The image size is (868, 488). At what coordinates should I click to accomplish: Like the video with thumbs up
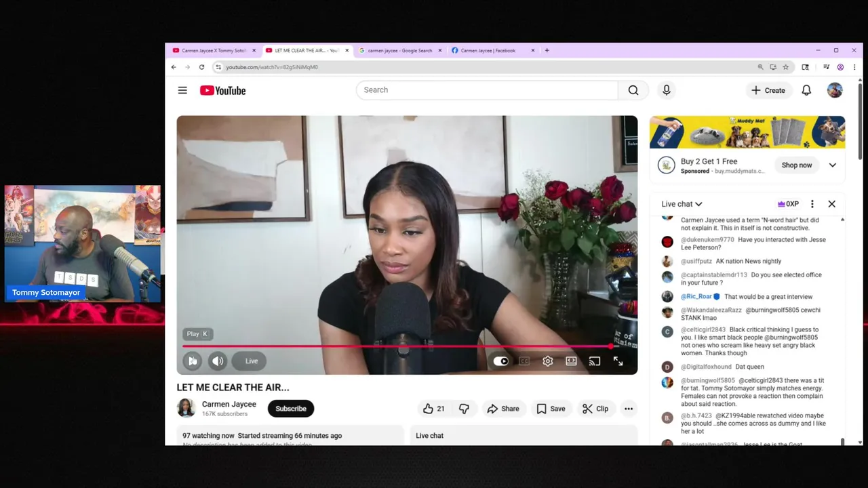pos(433,409)
